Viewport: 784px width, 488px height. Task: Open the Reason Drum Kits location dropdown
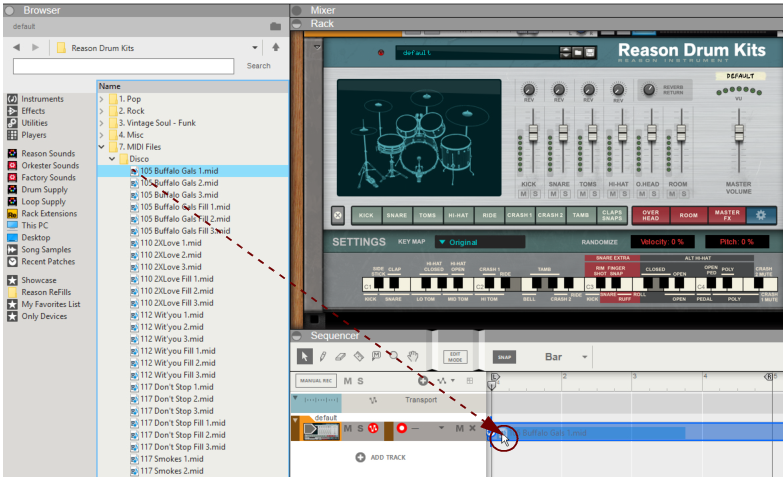point(254,48)
